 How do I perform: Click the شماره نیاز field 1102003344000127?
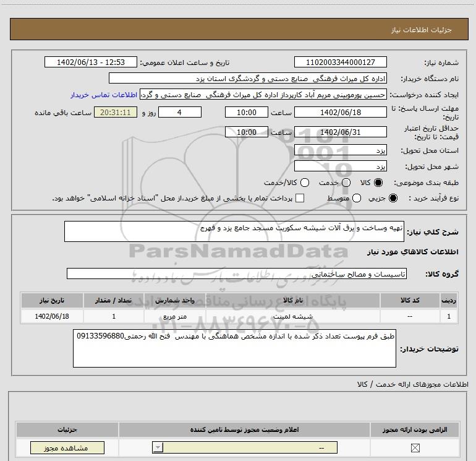coord(340,62)
